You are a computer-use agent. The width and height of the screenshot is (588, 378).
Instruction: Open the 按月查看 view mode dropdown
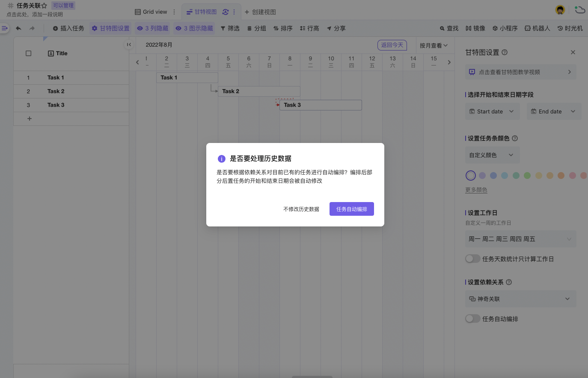(x=433, y=45)
